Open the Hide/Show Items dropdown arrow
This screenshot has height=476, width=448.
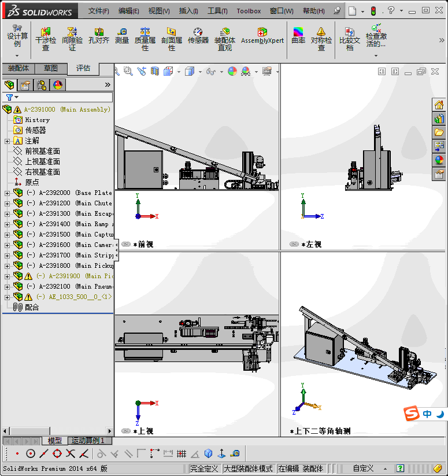point(221,72)
